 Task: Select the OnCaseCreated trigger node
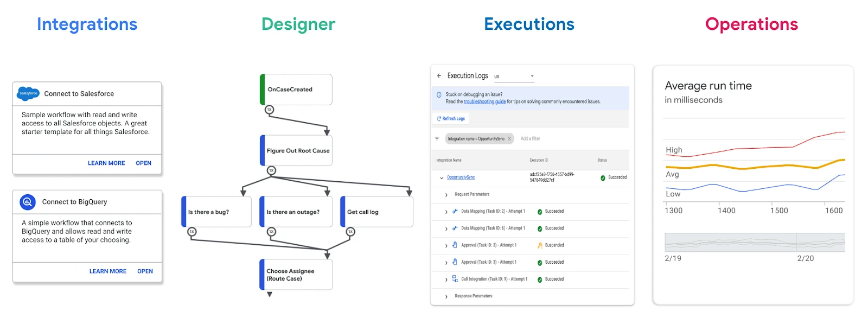[x=296, y=90]
